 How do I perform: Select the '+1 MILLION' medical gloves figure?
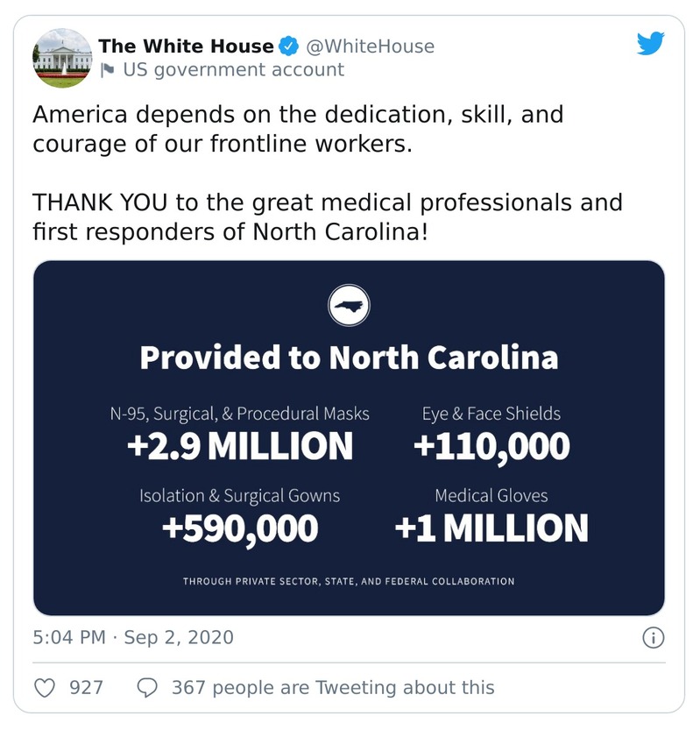[x=491, y=527]
